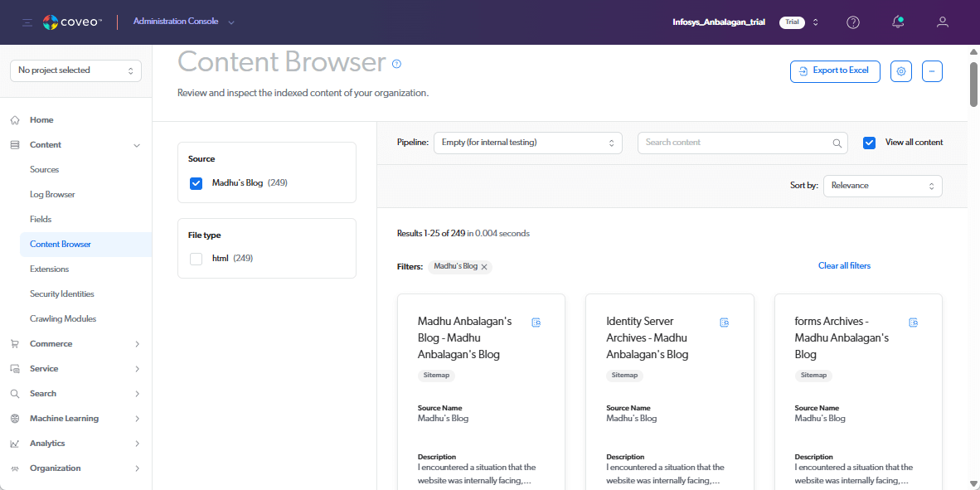Click the info icon next to Content Browser title

(x=396, y=64)
